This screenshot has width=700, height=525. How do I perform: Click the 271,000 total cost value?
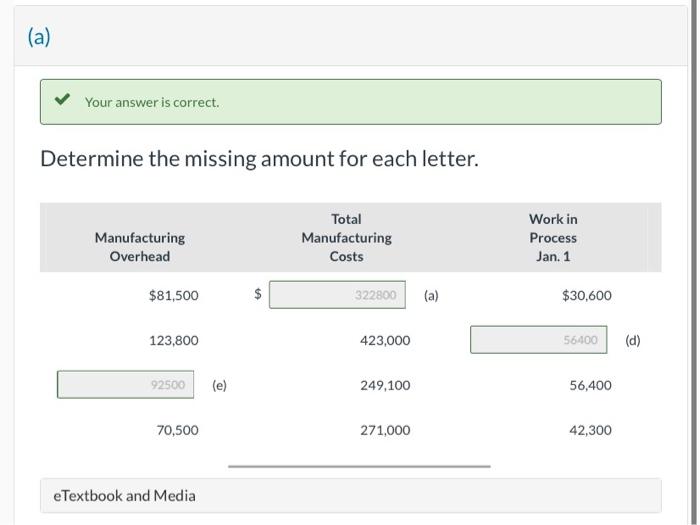385,431
